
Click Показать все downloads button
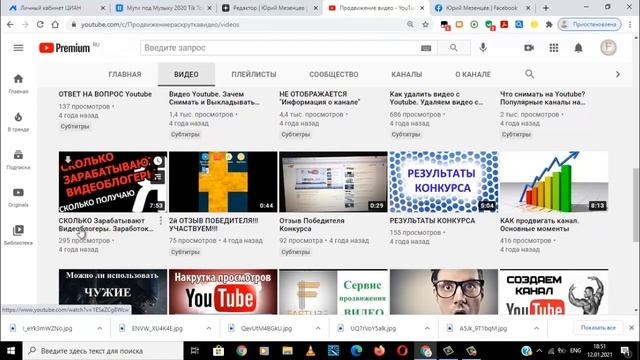(x=598, y=328)
